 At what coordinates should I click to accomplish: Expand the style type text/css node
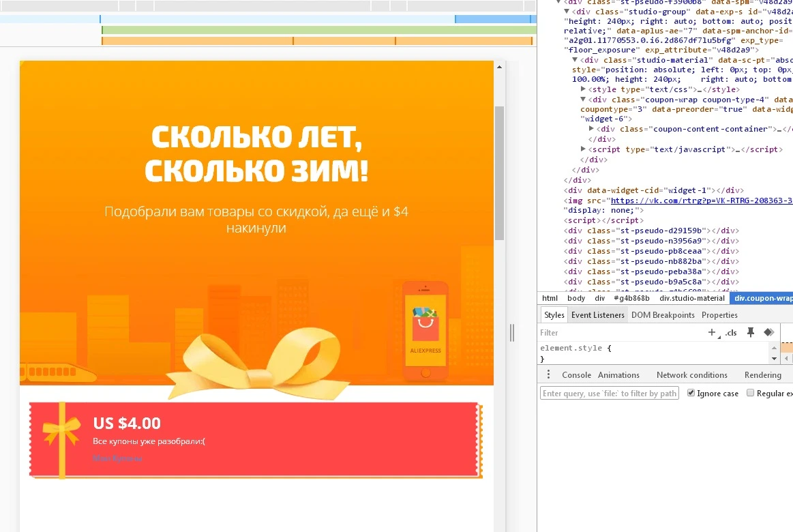583,89
